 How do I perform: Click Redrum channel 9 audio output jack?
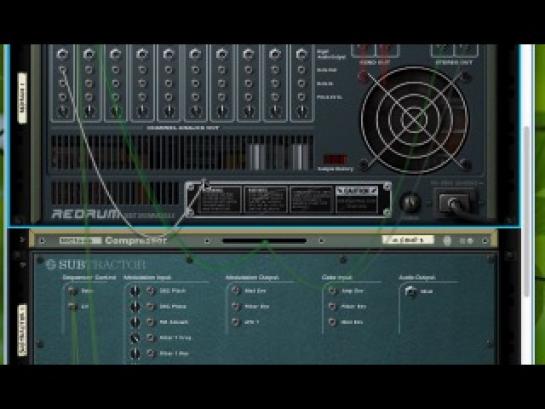[275, 54]
